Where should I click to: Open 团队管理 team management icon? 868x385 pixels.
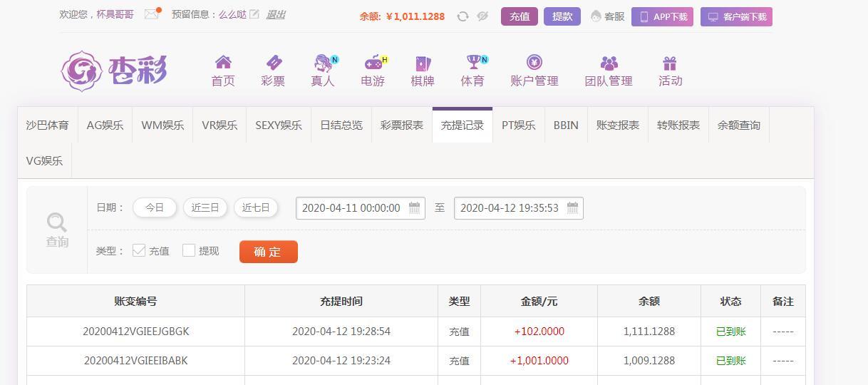tap(609, 63)
